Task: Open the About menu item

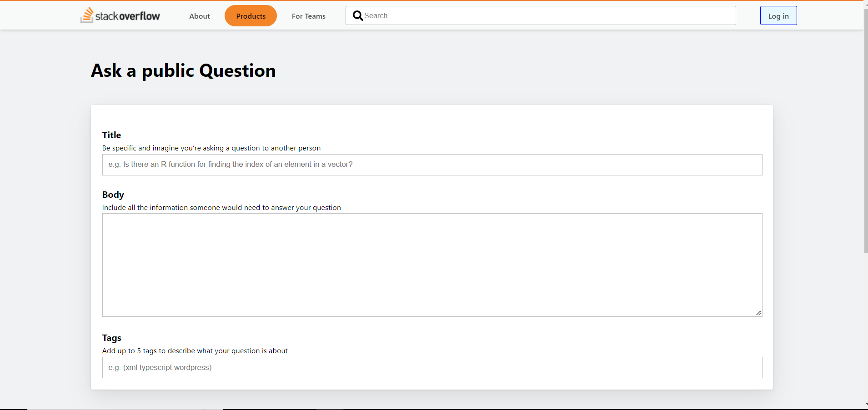Action: 200,16
